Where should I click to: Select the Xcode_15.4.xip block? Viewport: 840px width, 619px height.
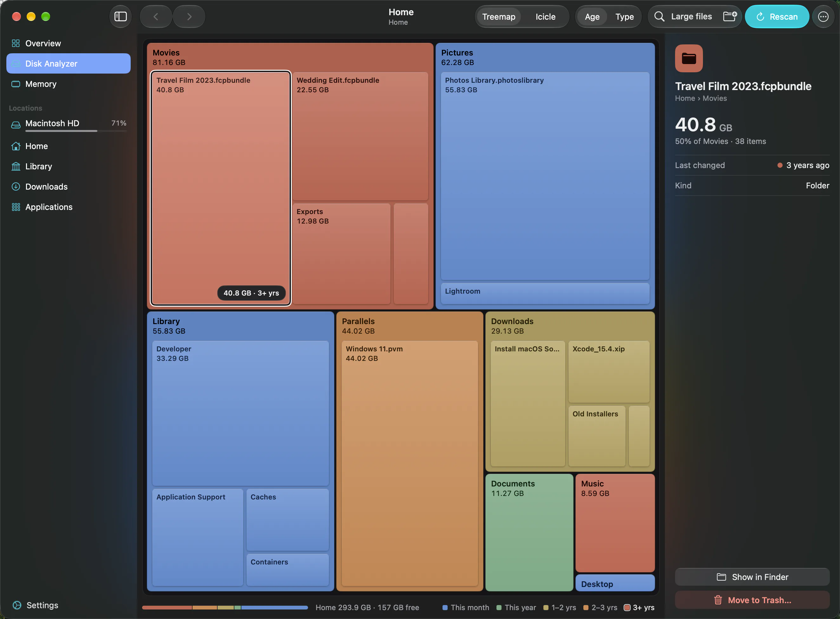[x=609, y=372]
